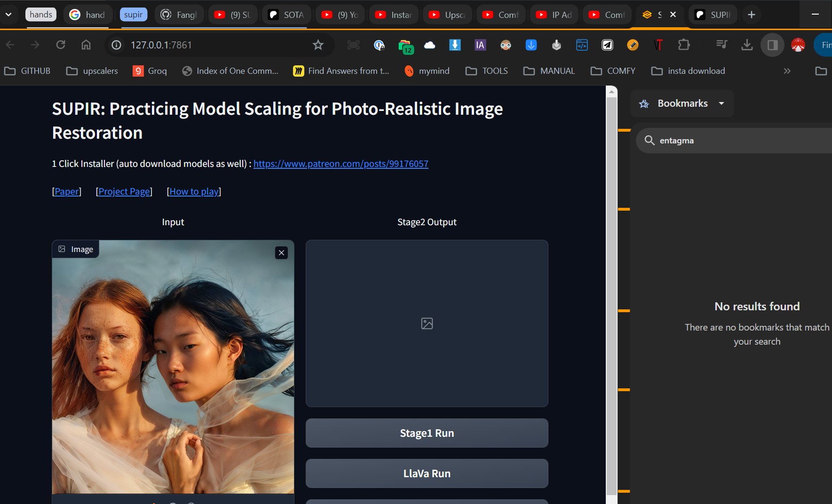The image size is (832, 504).
Task: Open the downloads tray icon
Action: pos(746,45)
